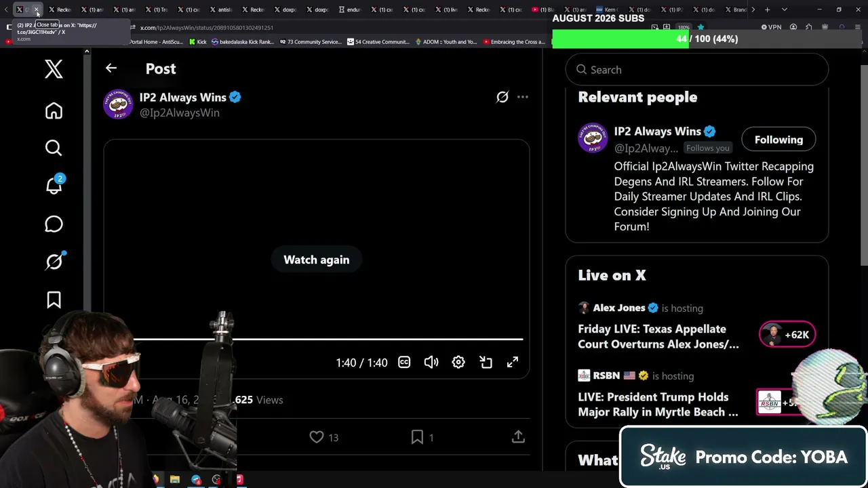Click the Watch again button
The width and height of the screenshot is (868, 488).
[x=317, y=260]
